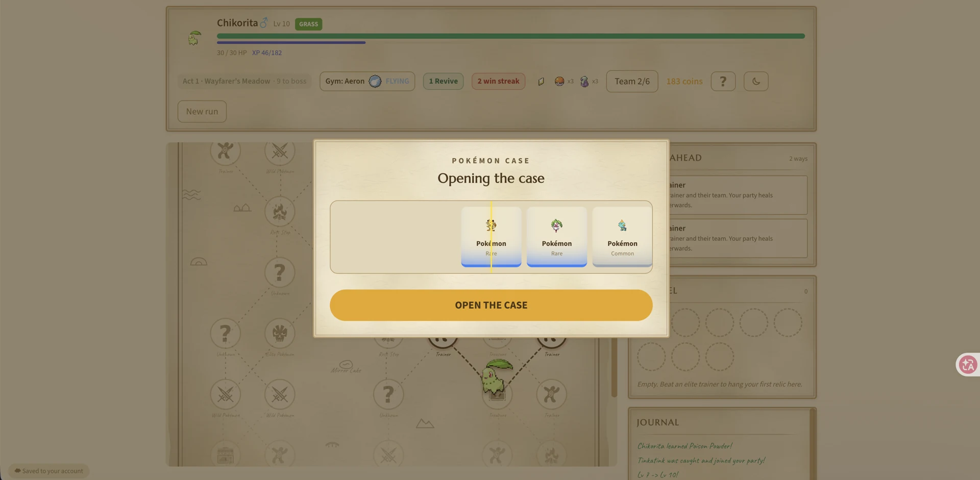Click the leaf item icon beside win streak
The height and width of the screenshot is (480, 980).
[x=541, y=81]
